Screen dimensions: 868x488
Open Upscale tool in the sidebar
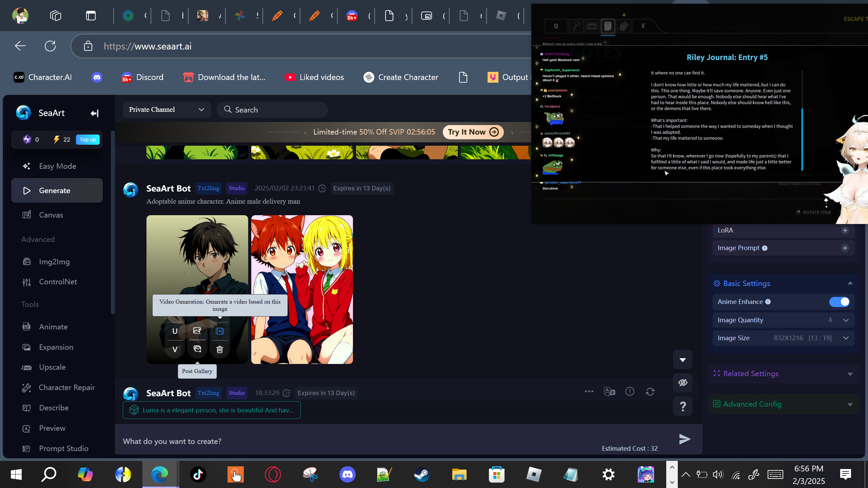57,367
